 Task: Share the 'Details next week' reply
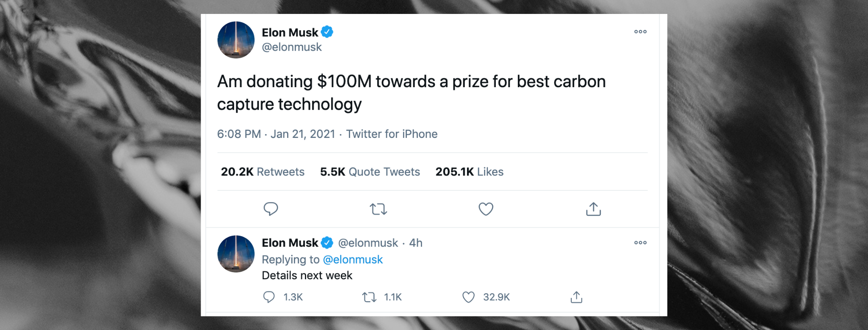(x=576, y=297)
